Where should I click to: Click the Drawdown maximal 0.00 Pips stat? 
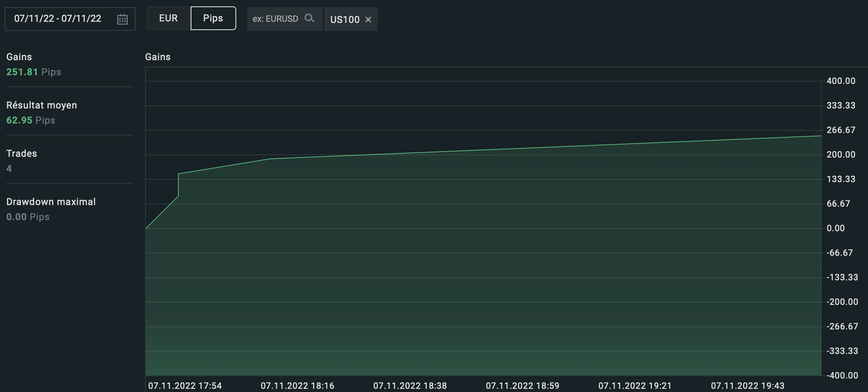(28, 217)
